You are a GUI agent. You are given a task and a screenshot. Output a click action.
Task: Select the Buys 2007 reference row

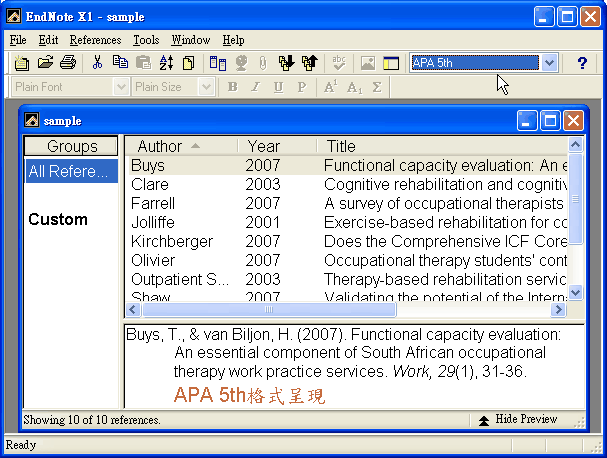[x=348, y=166]
